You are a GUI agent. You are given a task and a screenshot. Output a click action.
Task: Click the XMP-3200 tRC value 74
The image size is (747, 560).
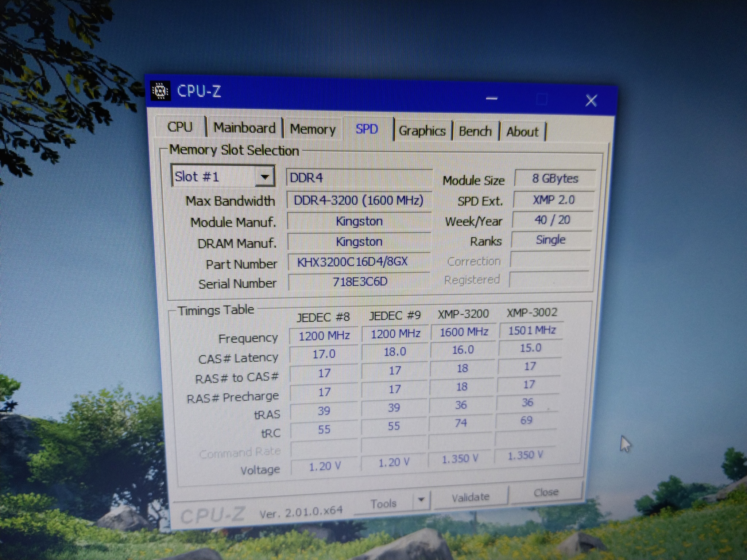click(460, 423)
